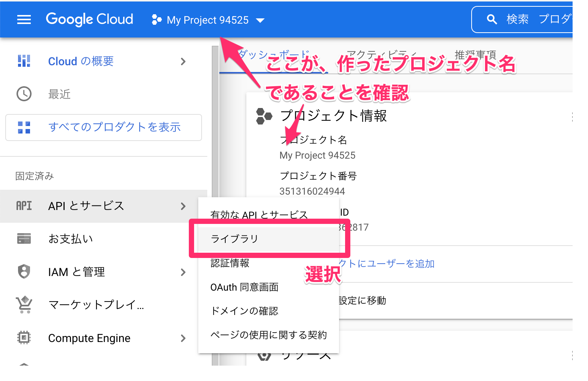Click the project name My Project 94525 text
Viewport: 588px width, 381px height.
click(317, 155)
